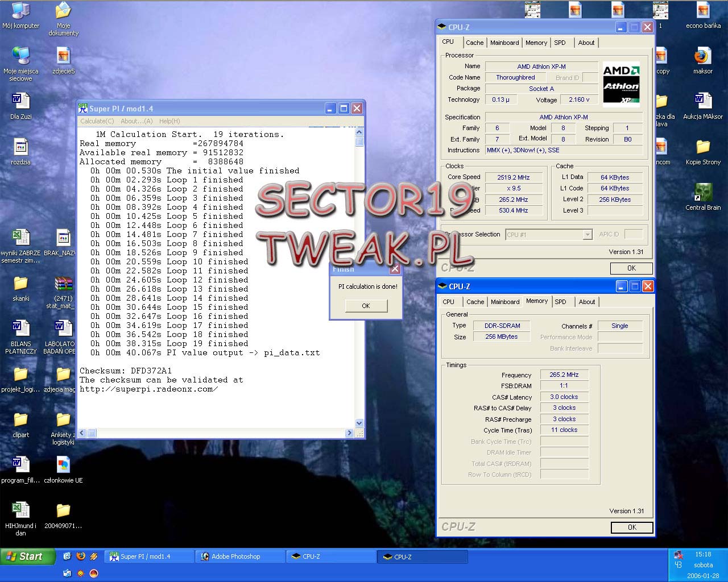
Task: Click the AMD Athlon XP logo image
Action: tap(621, 85)
